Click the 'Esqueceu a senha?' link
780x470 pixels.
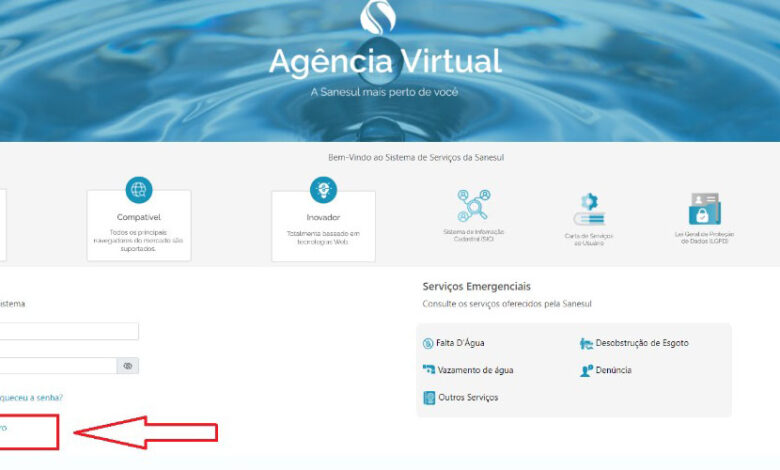[x=31, y=397]
